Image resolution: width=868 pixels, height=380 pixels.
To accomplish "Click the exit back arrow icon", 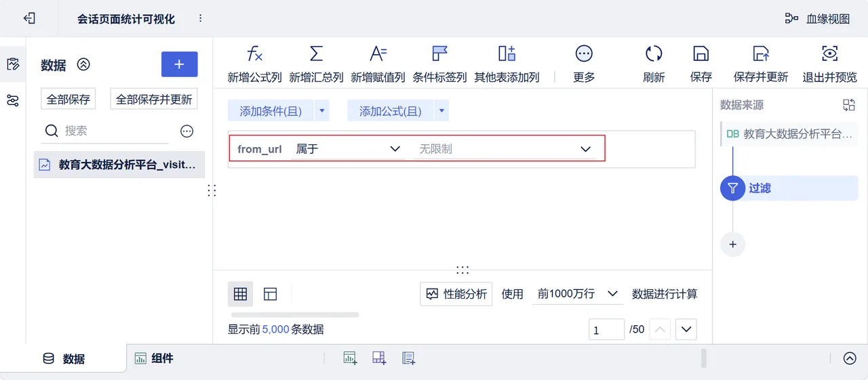I will point(29,18).
